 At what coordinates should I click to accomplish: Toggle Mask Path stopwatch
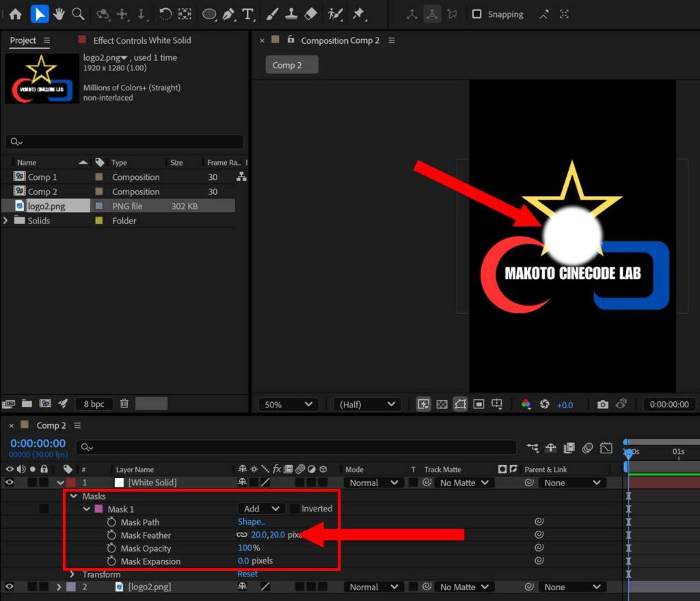pos(111,522)
